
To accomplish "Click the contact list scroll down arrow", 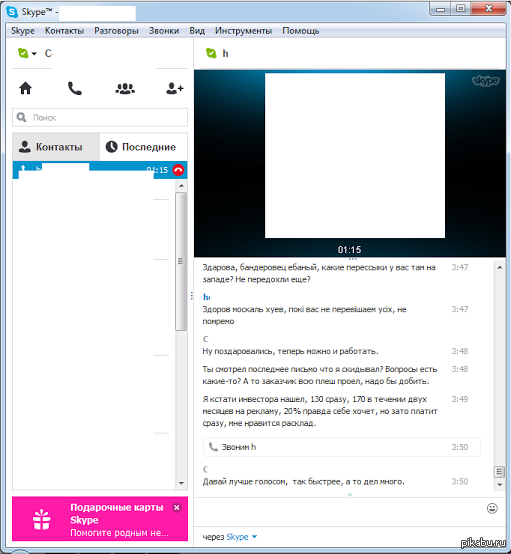I will click(181, 483).
